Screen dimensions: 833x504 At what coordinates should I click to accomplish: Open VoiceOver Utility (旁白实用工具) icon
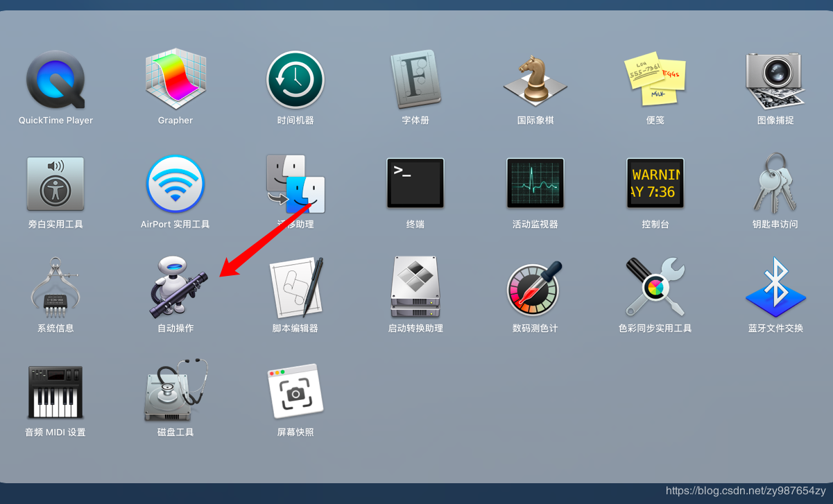click(55, 184)
